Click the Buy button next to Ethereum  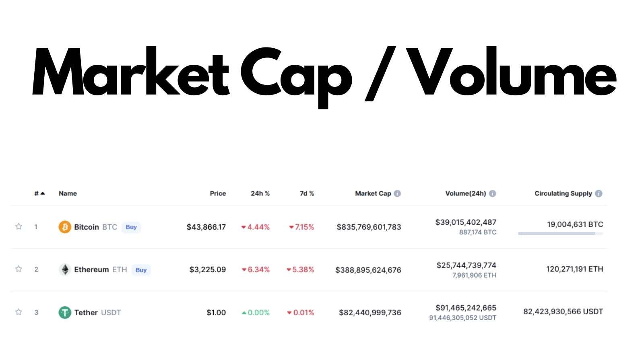pyautogui.click(x=141, y=270)
